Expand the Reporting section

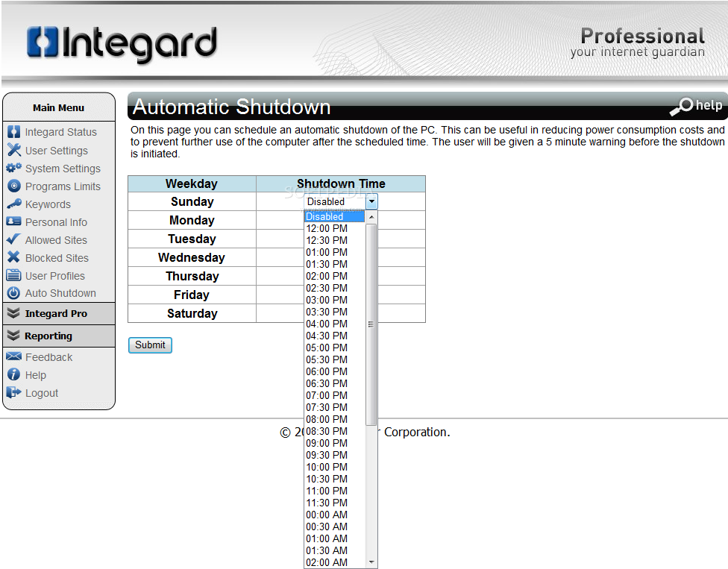click(59, 336)
